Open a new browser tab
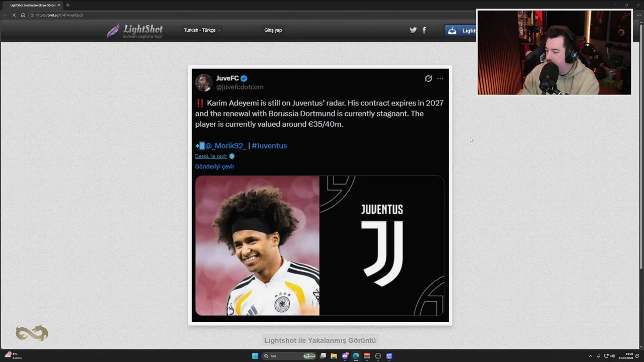The width and height of the screenshot is (644, 362). [x=68, y=5]
